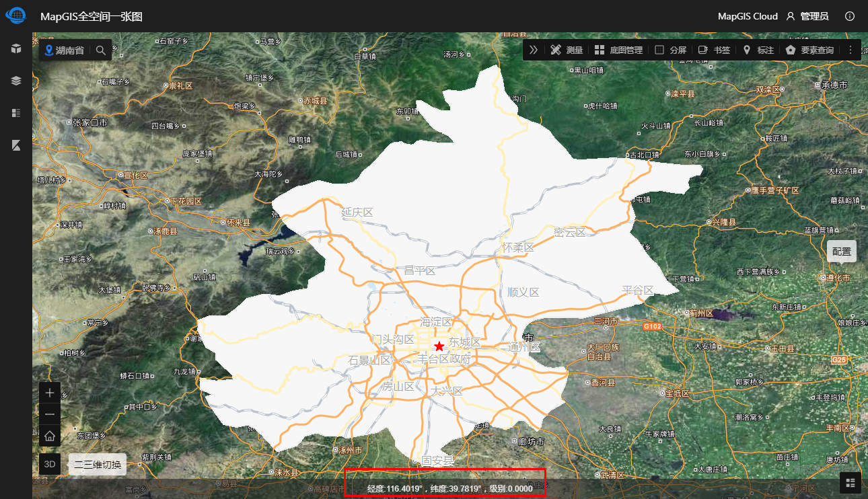Click the G102 highway shield
The width and height of the screenshot is (868, 499).
pyautogui.click(x=652, y=327)
